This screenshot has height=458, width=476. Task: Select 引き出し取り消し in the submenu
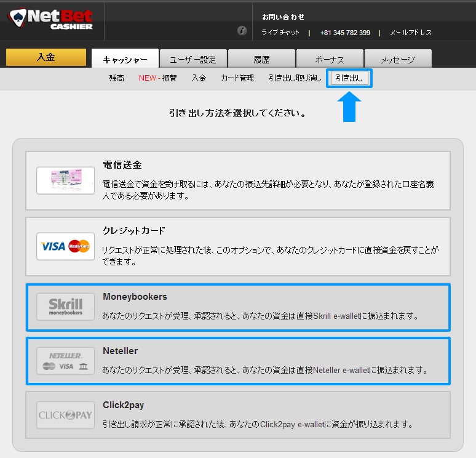[295, 78]
